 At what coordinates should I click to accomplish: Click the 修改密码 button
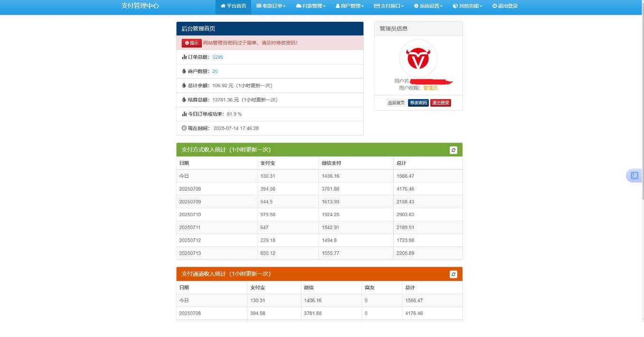418,103
